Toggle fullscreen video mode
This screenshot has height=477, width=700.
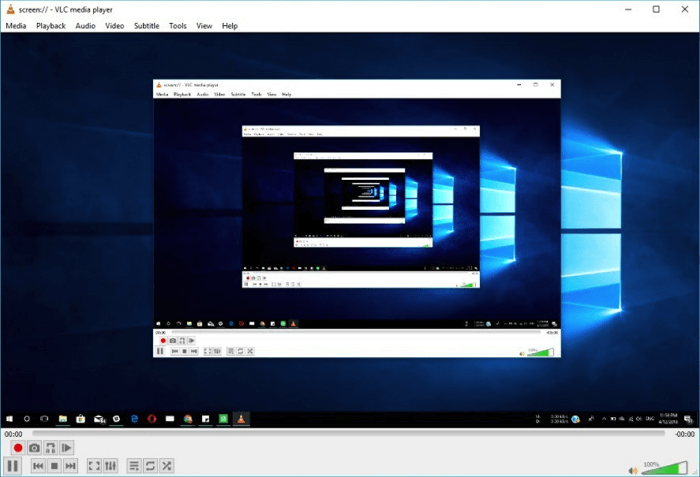coord(94,466)
